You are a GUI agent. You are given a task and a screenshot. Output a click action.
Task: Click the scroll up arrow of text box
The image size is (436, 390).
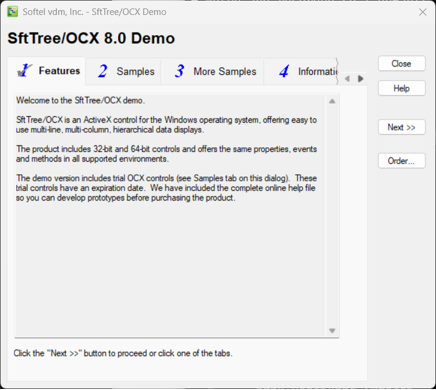coord(332,101)
